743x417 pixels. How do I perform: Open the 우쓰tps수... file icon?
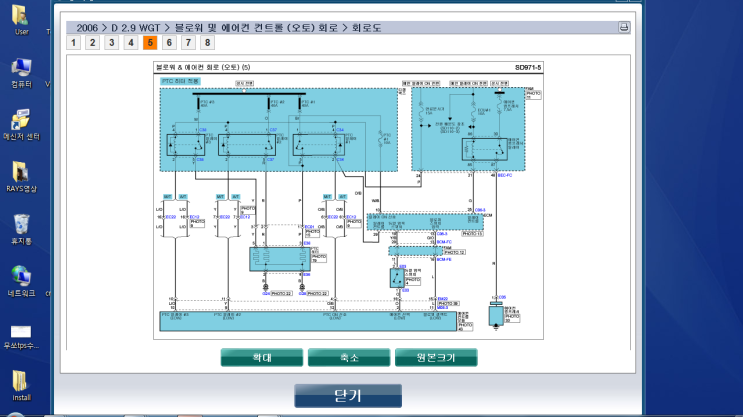point(21,337)
